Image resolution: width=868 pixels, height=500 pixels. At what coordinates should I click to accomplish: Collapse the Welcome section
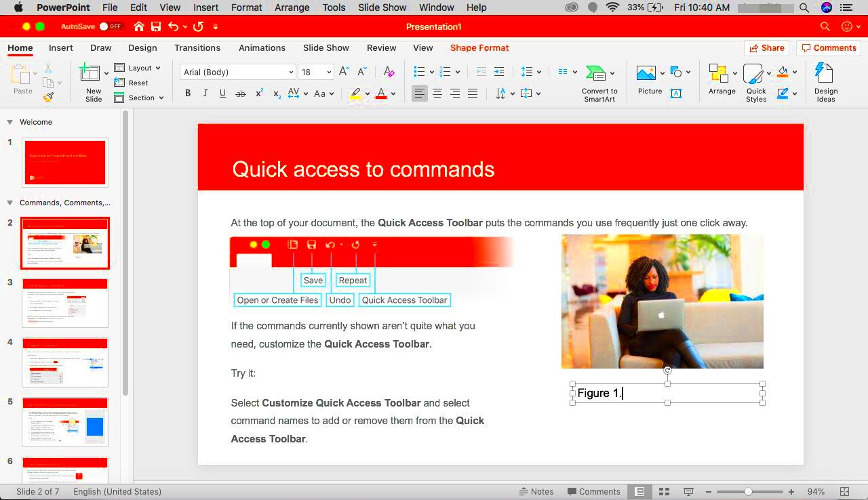9,122
